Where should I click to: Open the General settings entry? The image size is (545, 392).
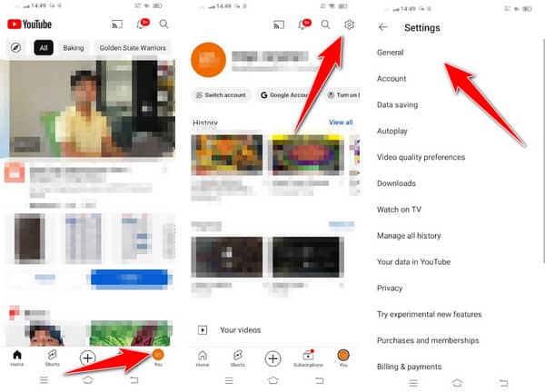point(390,53)
